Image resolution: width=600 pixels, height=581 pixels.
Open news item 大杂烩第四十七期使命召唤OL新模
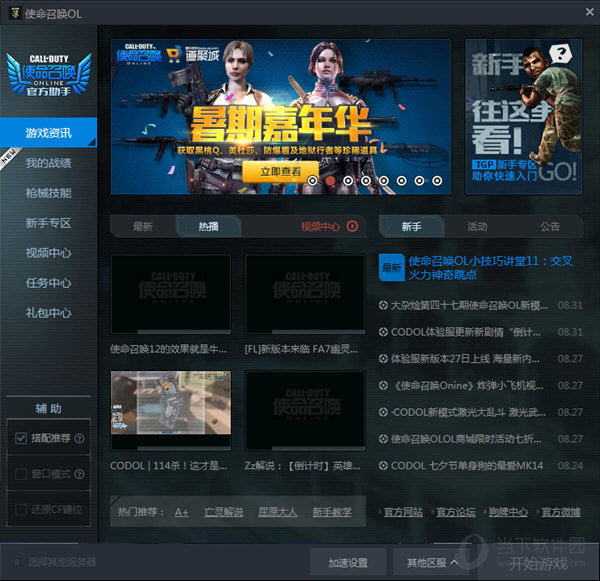pyautogui.click(x=469, y=305)
